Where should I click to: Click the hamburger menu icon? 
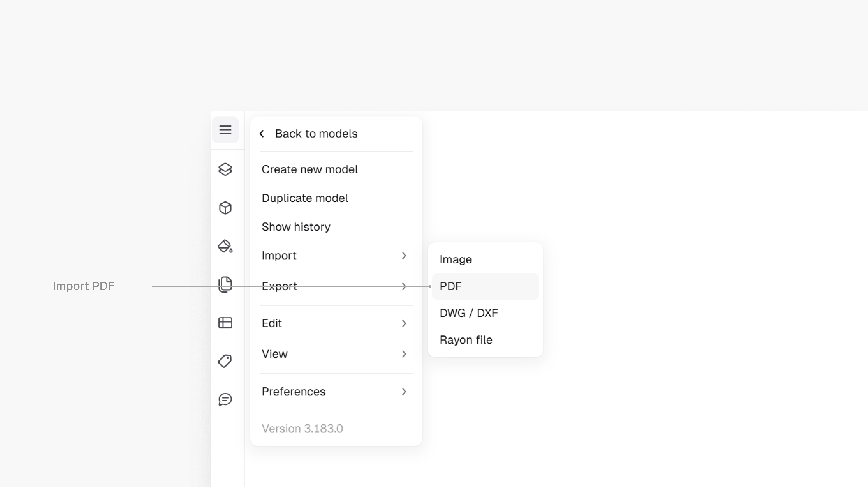pos(225,130)
